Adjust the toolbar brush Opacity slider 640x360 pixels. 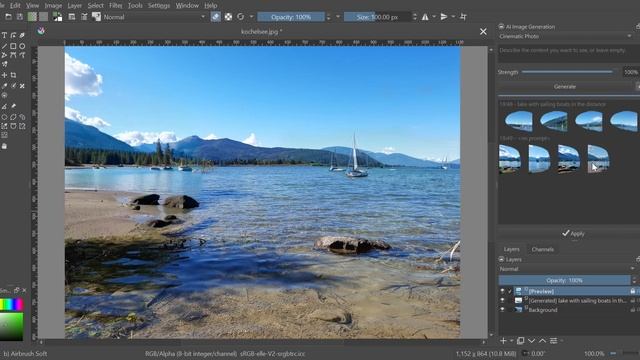tap(291, 17)
